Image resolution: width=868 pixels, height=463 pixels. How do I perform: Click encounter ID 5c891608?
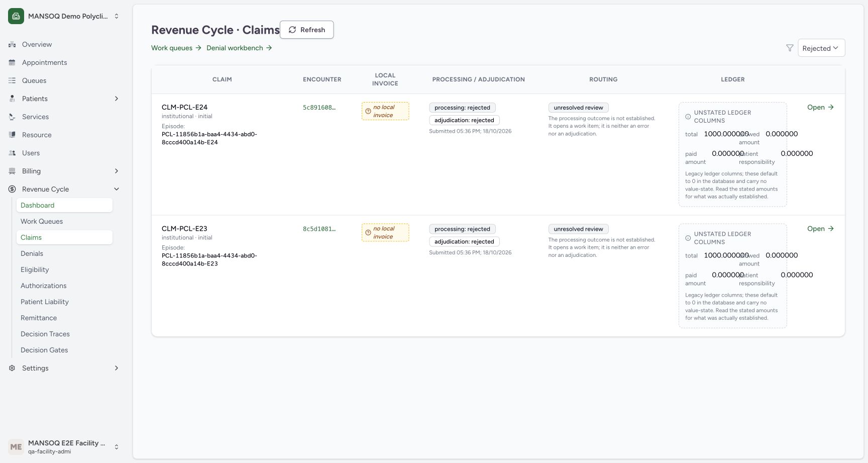(319, 107)
